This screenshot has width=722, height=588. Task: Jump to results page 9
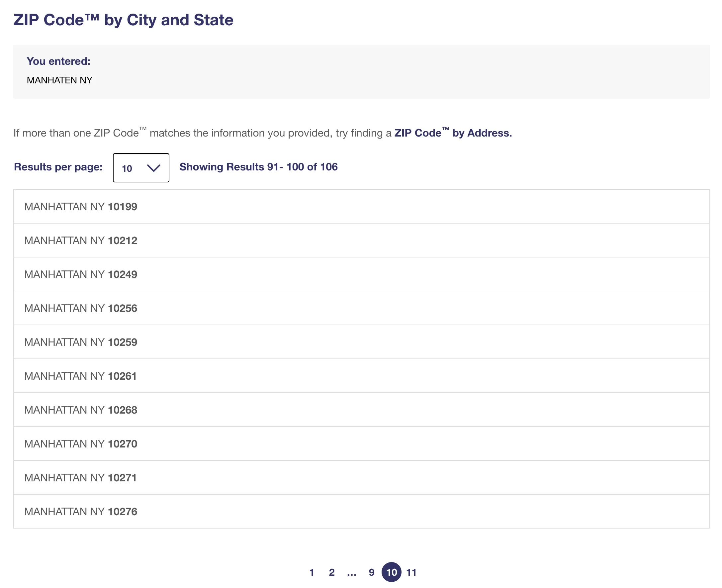372,572
